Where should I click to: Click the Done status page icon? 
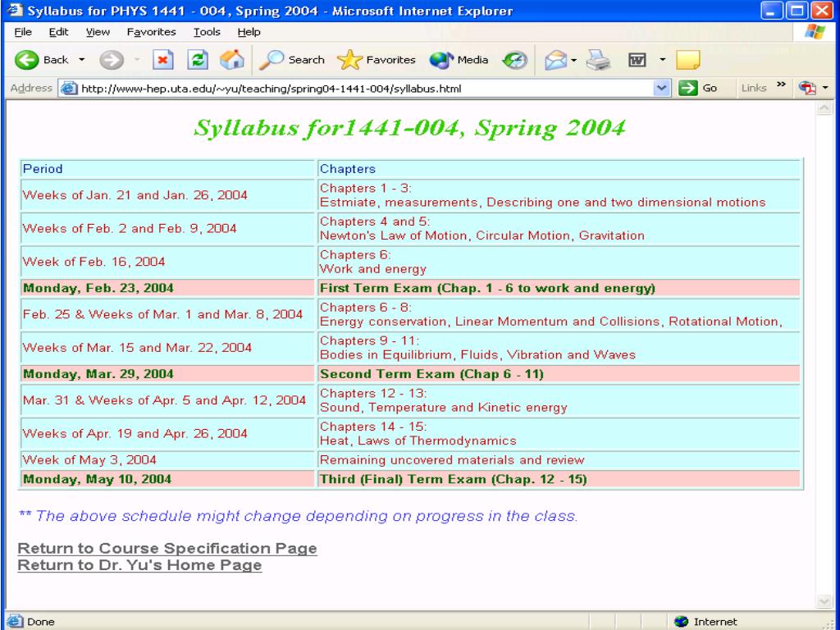pyautogui.click(x=15, y=622)
